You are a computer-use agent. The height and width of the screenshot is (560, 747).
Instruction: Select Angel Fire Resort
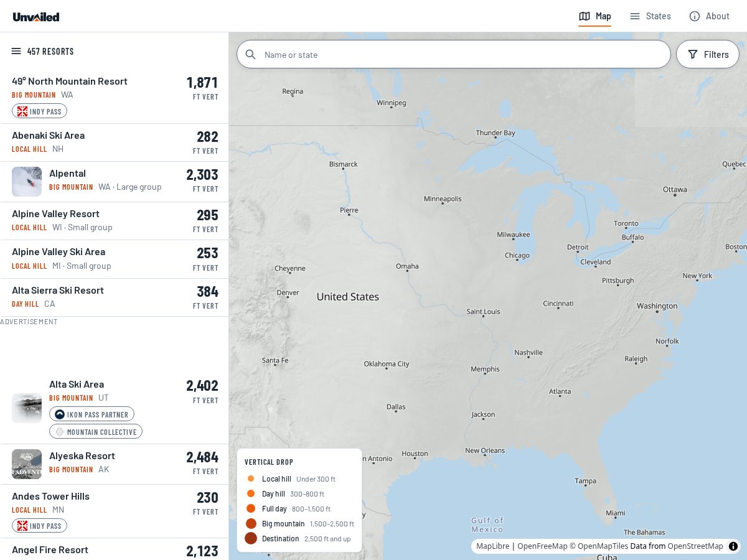click(50, 549)
